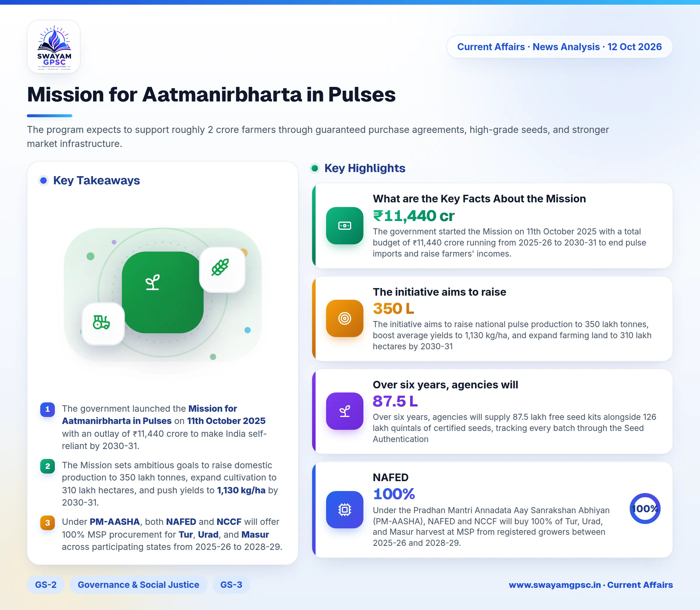This screenshot has width=700, height=610.
Task: Click the blue 100% figure under NAFED
Action: (x=394, y=494)
